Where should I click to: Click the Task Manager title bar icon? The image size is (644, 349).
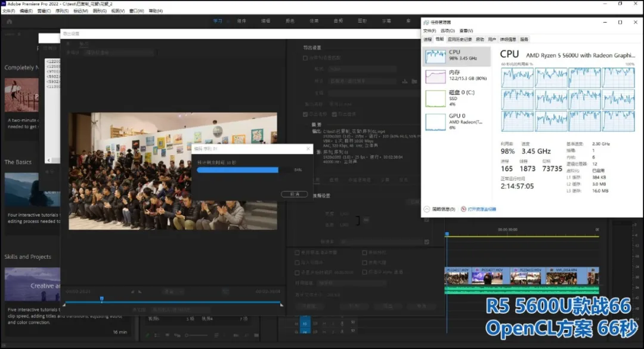[x=426, y=23]
